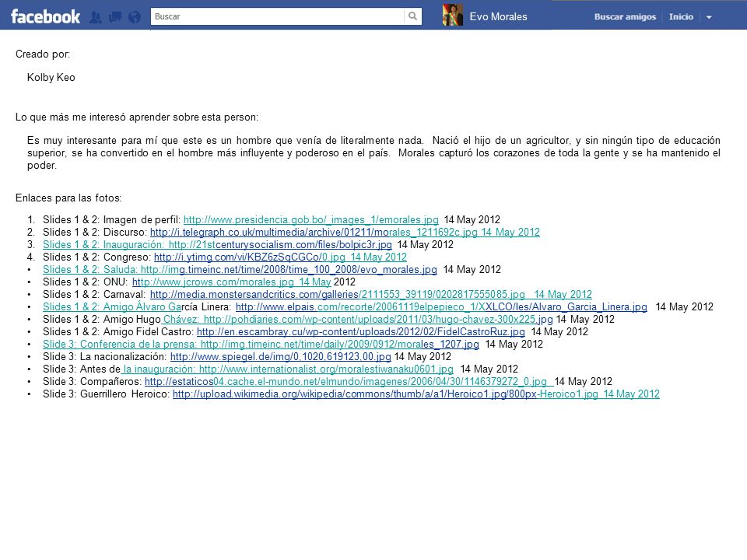Open timeinc morales_1207.jpg link

[340, 344]
